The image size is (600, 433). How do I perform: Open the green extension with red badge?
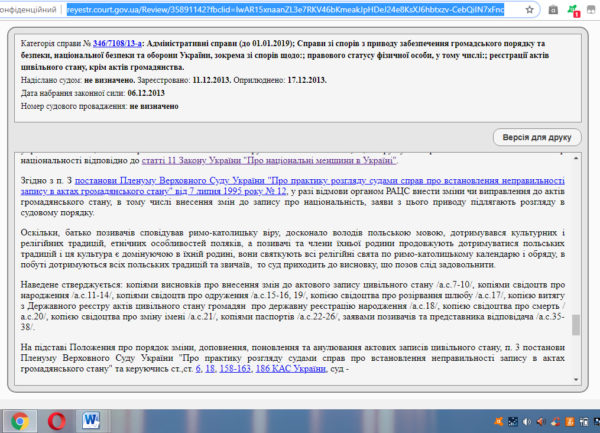[573, 10]
